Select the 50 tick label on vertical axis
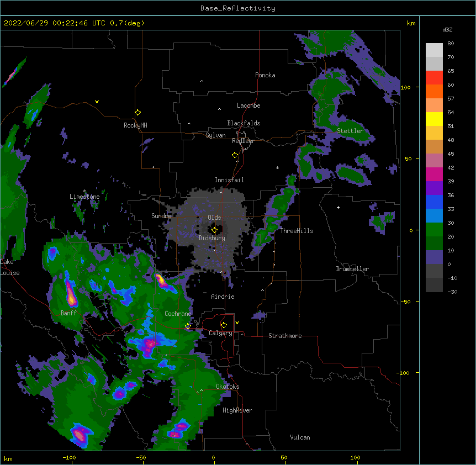 point(408,158)
